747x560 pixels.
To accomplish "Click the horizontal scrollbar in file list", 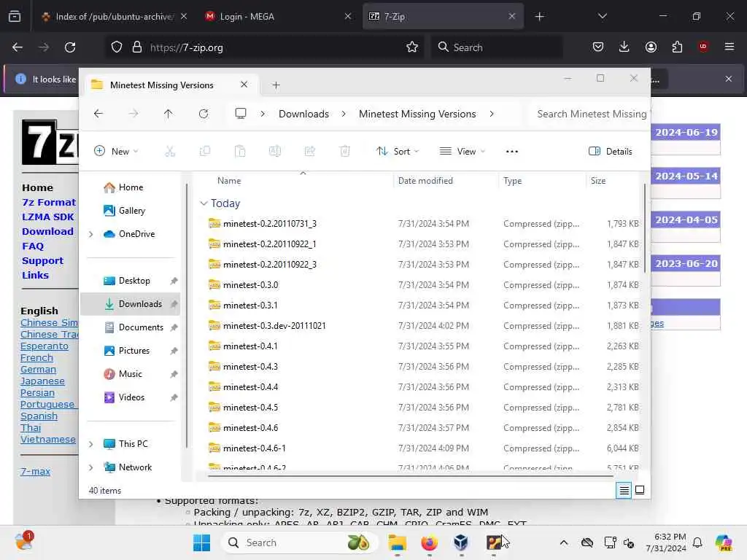I will click(411, 475).
